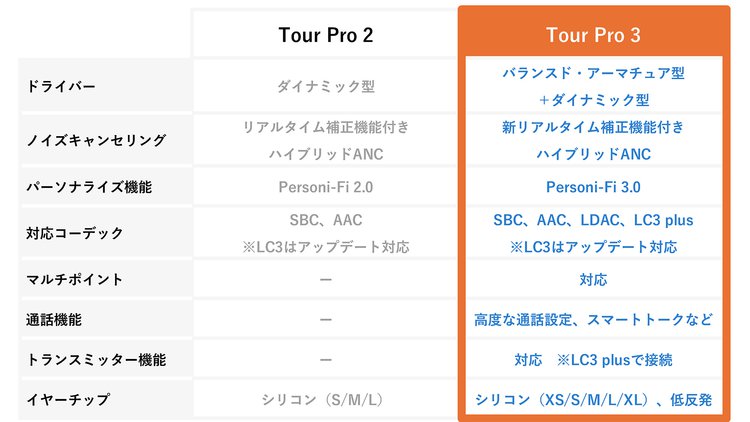Select the Personi-Fi 3.0 cell
Image resolution: width=750 pixels, height=422 pixels.
coord(593,187)
